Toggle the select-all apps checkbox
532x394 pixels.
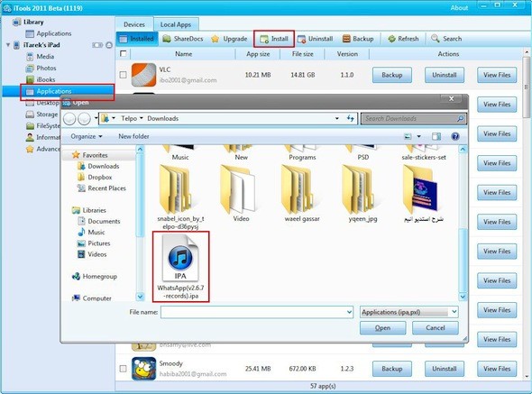(124, 53)
